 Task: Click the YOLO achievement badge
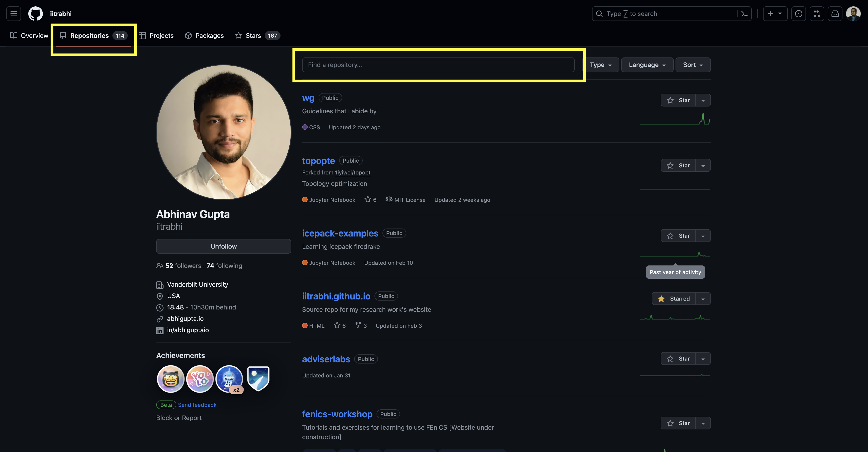200,379
